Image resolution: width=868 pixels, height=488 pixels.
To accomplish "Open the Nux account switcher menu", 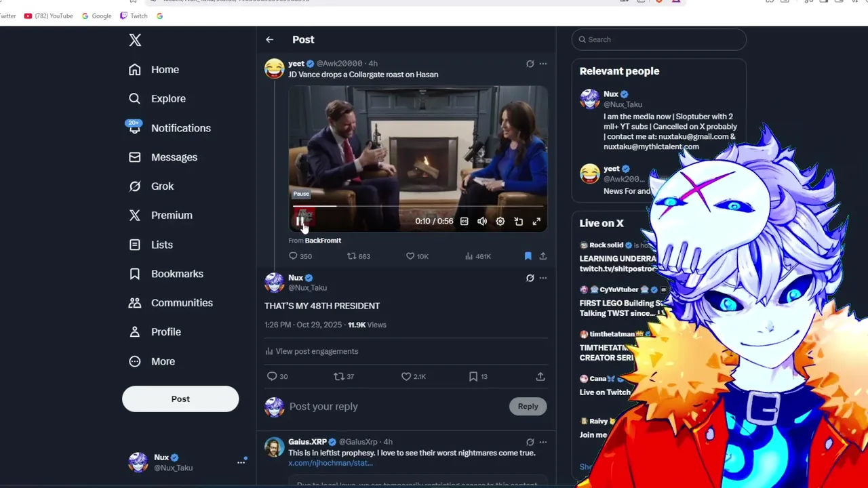I will point(186,462).
